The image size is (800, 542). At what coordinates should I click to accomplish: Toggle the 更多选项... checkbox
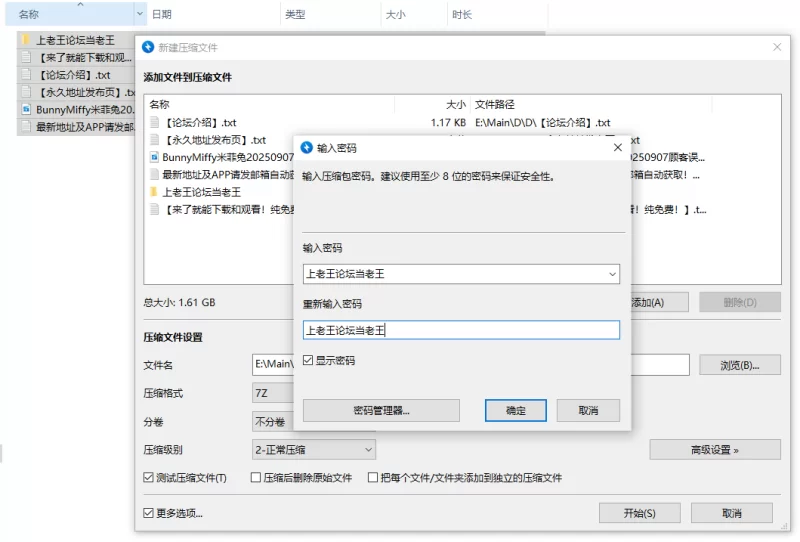click(x=148, y=513)
